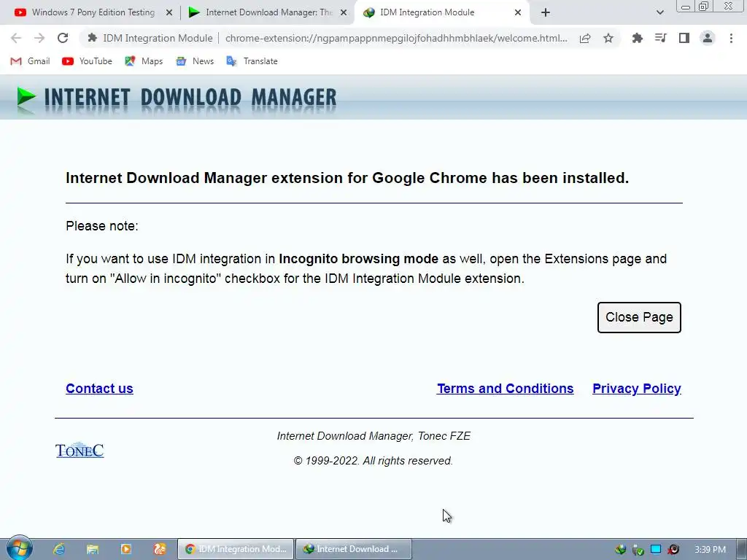Close the Windows 7 Pony Edition tab
Screen dimensions: 747x560
point(169,13)
